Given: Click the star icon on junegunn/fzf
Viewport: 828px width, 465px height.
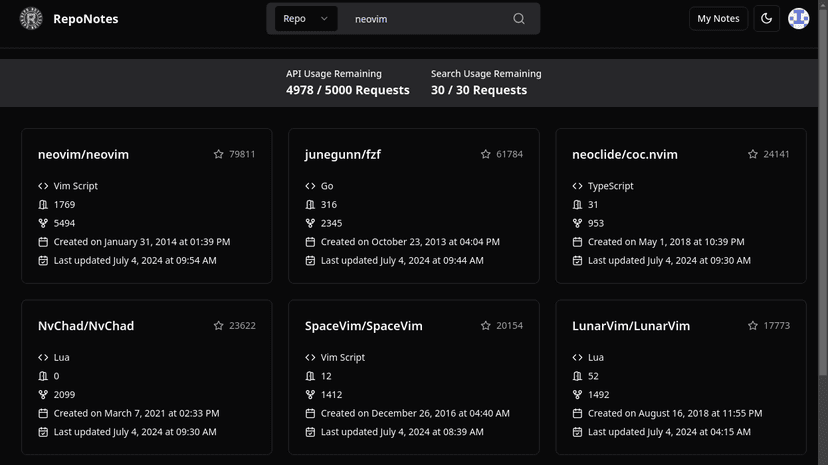Looking at the screenshot, I should (x=486, y=154).
